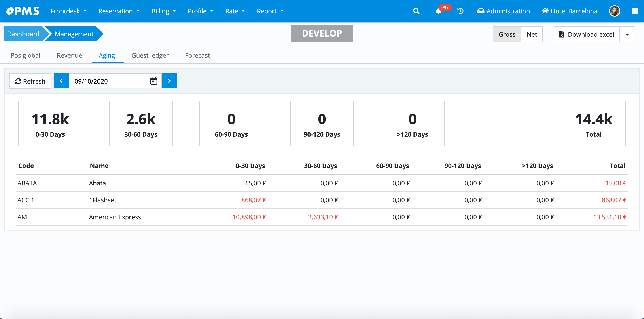Screen dimensions: 644x319
Task: Open notifications bell with 99+ badge
Action: [438, 11]
